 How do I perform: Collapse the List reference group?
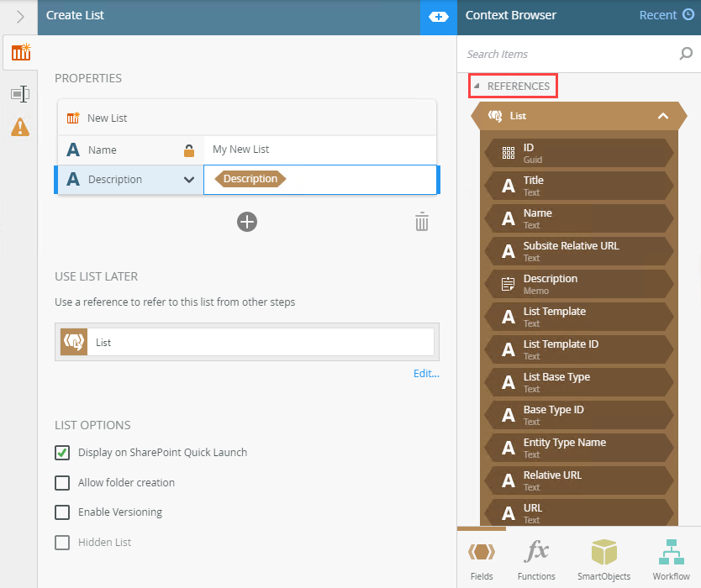(x=662, y=116)
